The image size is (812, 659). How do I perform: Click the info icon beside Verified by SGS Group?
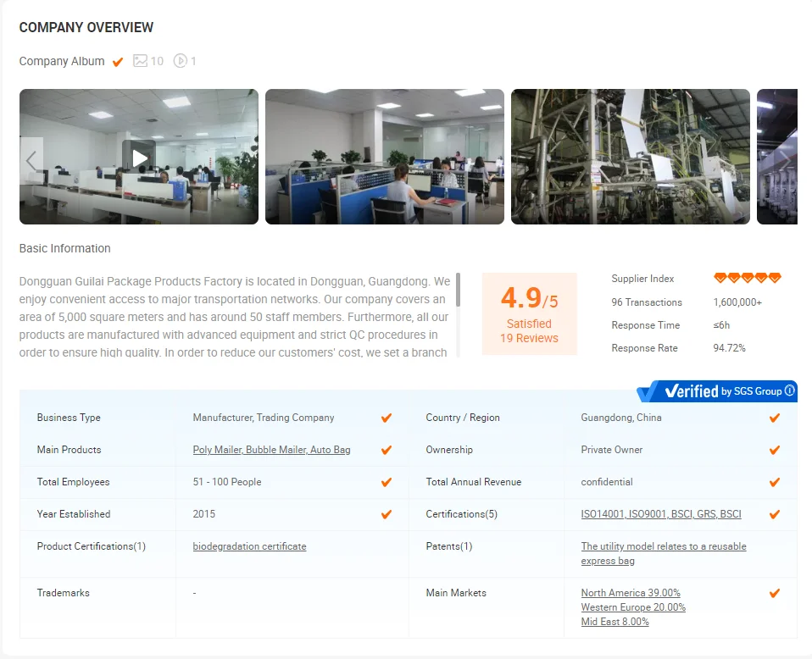(x=789, y=390)
